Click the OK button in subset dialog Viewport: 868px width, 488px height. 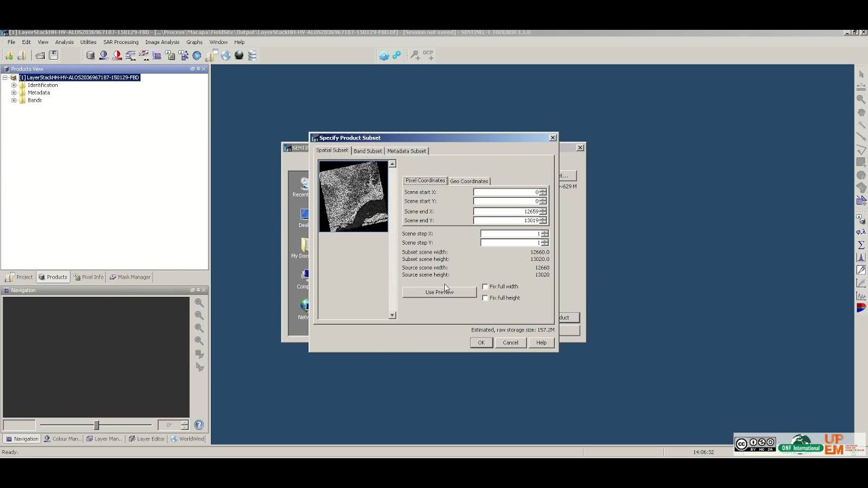[481, 343]
